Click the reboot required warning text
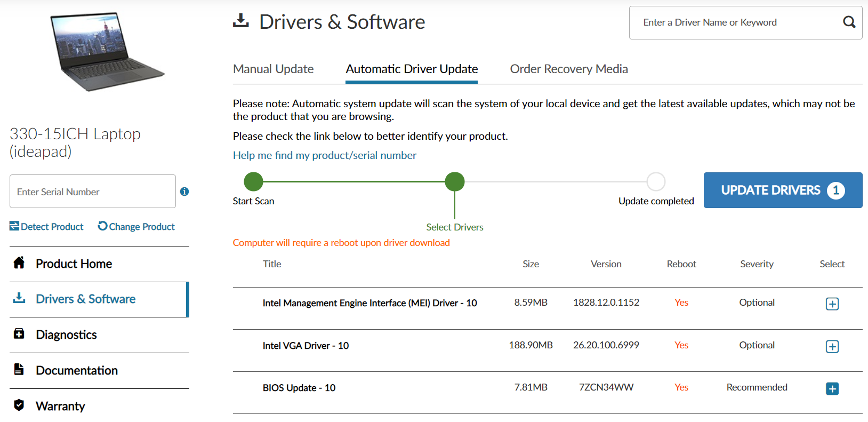 pyautogui.click(x=341, y=243)
